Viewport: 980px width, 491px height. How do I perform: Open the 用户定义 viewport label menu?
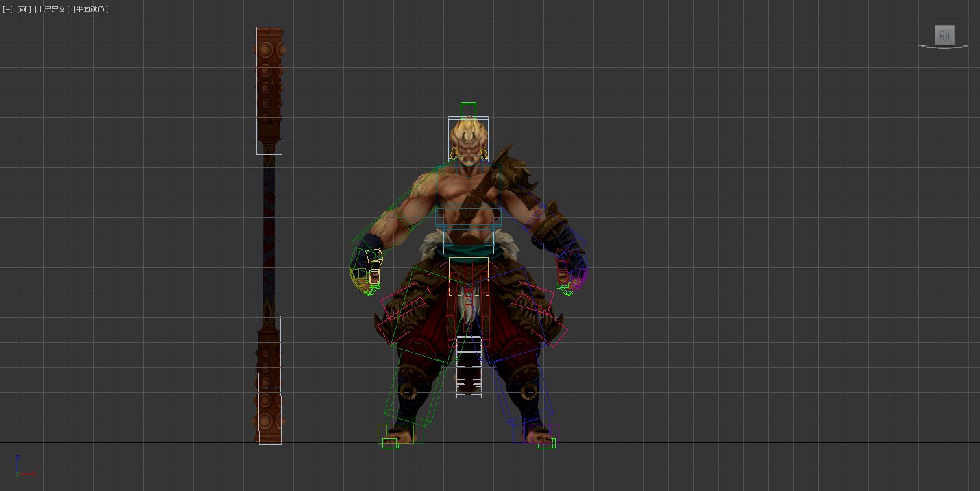coord(52,9)
